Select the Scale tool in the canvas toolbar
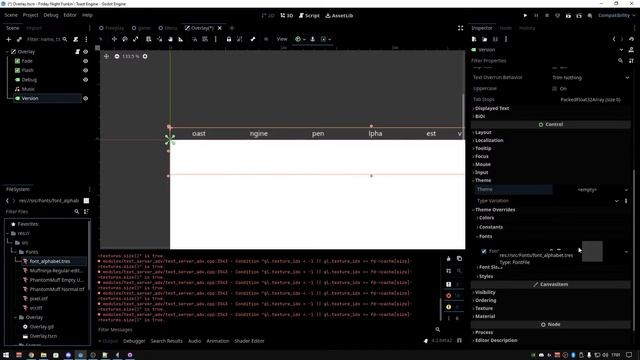This screenshot has height=360, width=640. click(x=136, y=39)
